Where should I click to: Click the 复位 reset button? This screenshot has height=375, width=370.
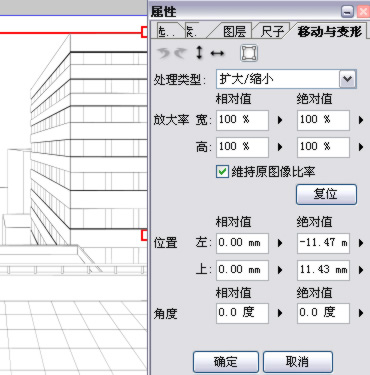pos(326,194)
